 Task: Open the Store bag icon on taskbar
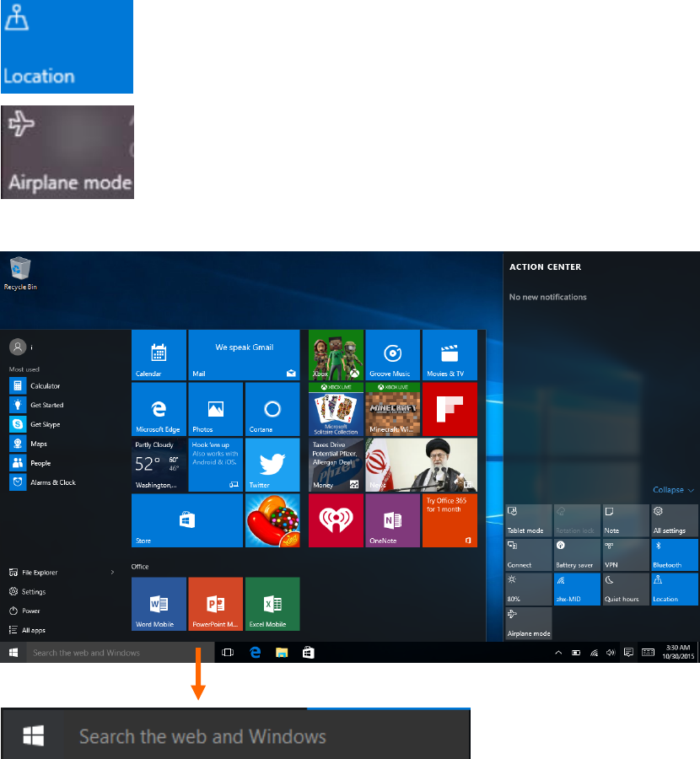tap(309, 653)
